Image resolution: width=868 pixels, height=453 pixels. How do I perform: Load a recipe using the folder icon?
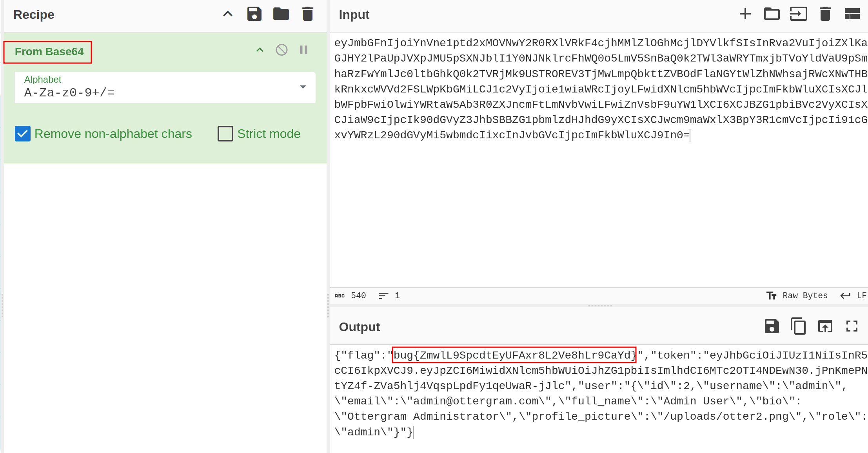point(281,14)
